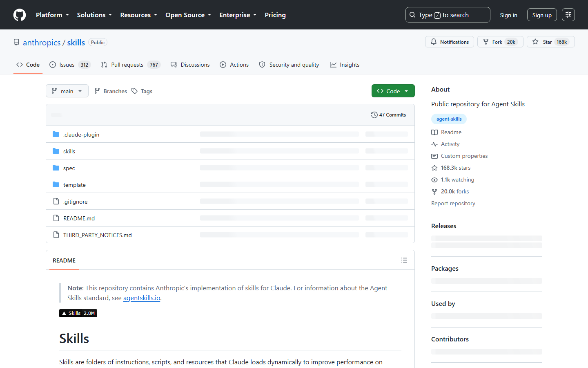
Task: Click the skills folder icon
Action: point(56,151)
